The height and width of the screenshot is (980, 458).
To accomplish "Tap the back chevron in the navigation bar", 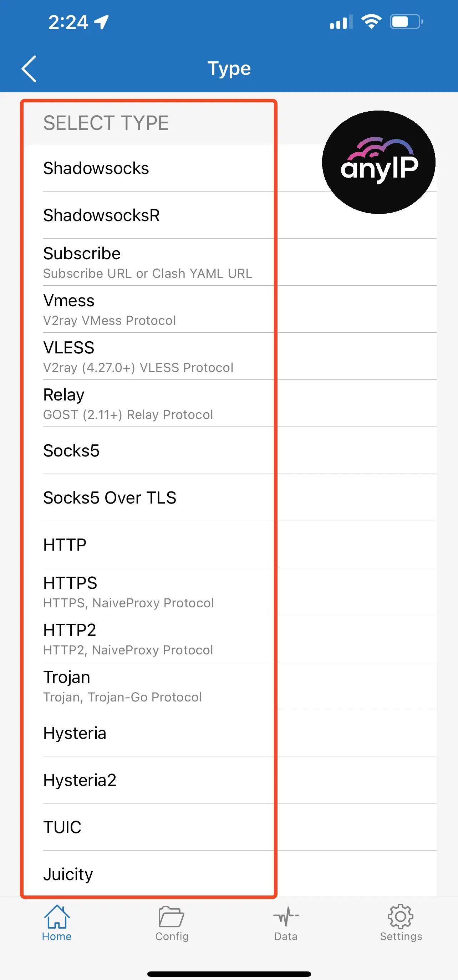I will point(29,68).
